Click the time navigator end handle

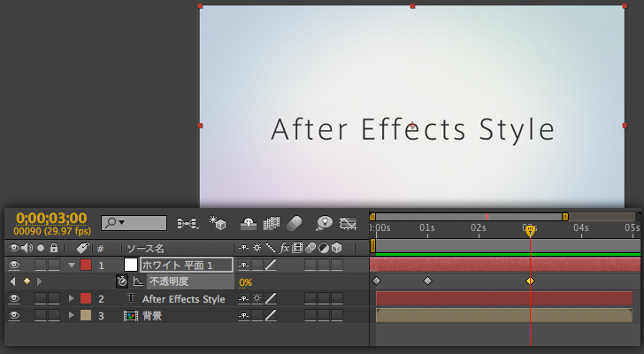[565, 217]
